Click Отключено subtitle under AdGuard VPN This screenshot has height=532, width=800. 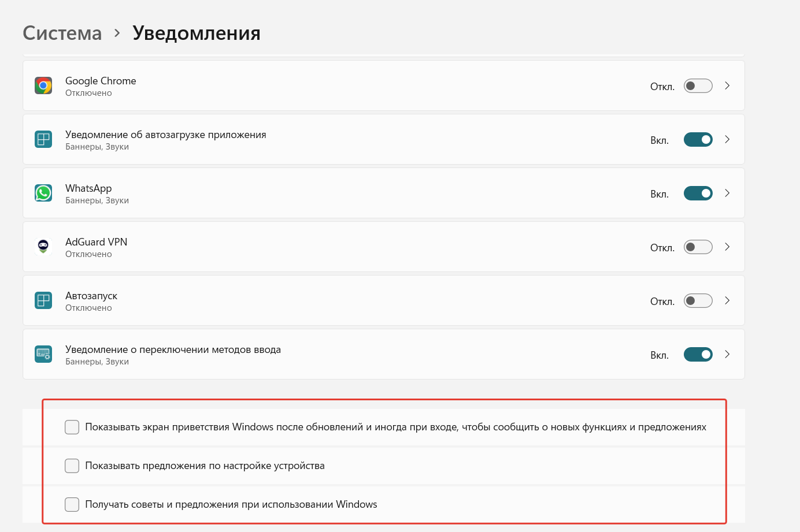[88, 254]
